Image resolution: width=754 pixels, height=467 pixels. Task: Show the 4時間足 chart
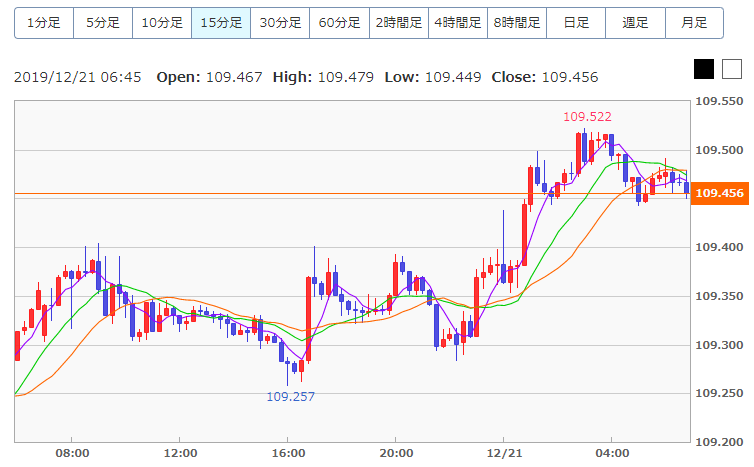[x=457, y=22]
